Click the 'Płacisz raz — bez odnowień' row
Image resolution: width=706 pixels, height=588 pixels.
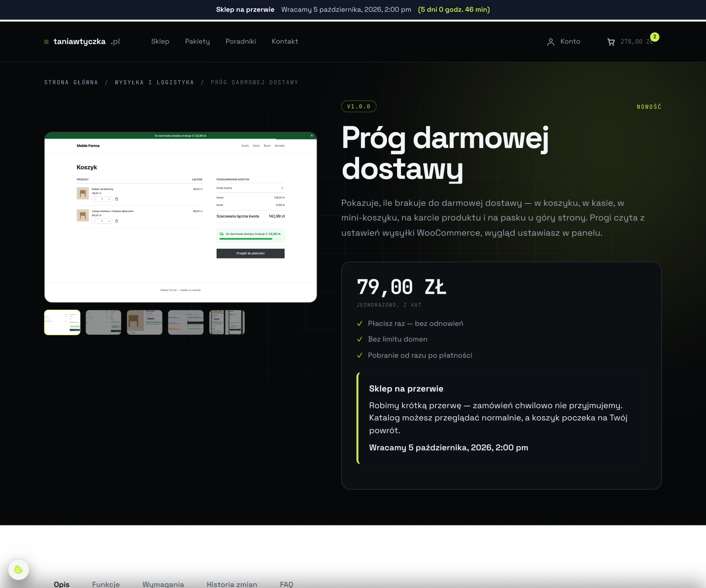tap(410, 323)
